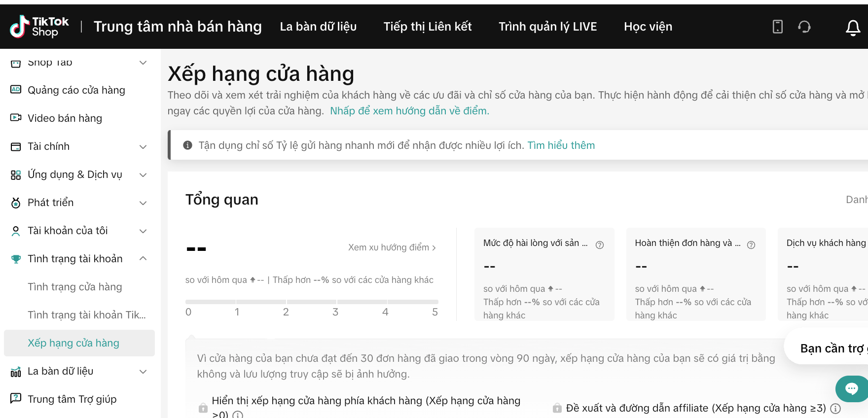Click the La bàn dữ liệu chart icon
Viewport: 868px width, 418px height.
tap(16, 371)
